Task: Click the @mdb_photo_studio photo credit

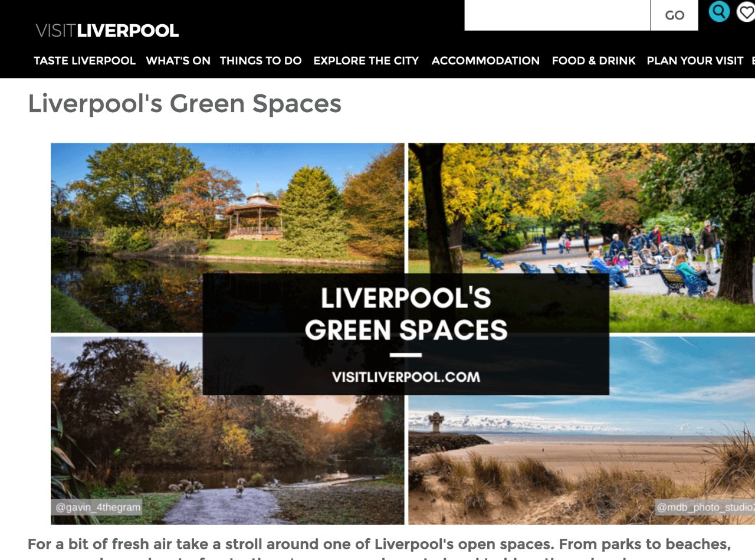Action: tap(704, 507)
